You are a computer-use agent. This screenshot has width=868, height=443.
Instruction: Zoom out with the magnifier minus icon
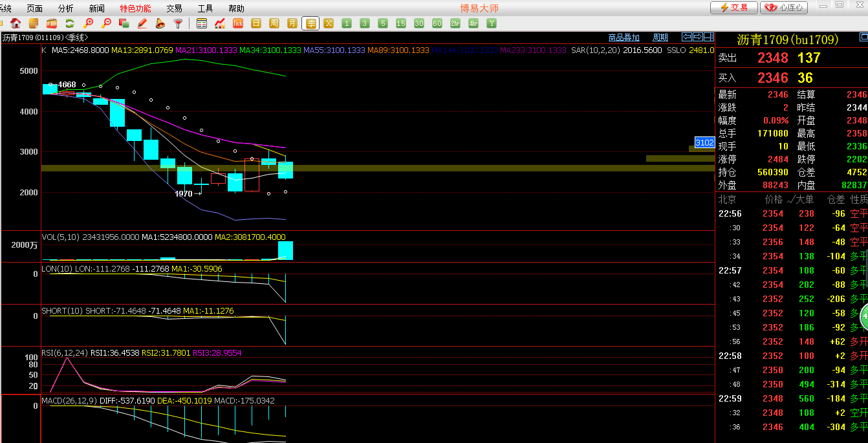(x=107, y=23)
